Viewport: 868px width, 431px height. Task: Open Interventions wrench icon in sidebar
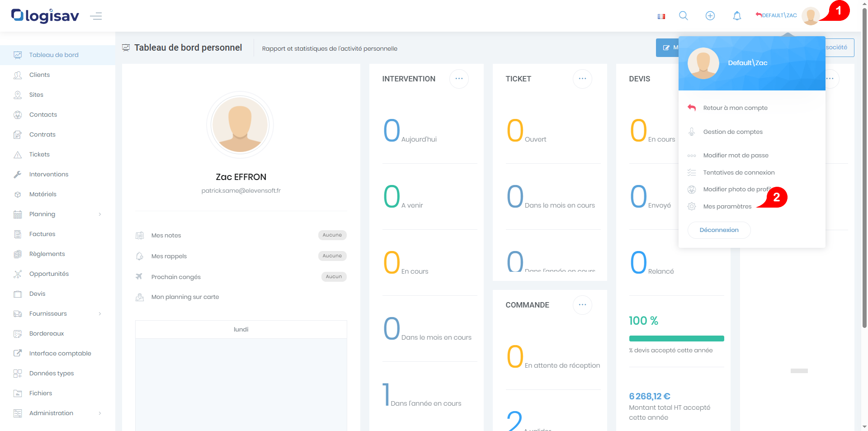(18, 175)
